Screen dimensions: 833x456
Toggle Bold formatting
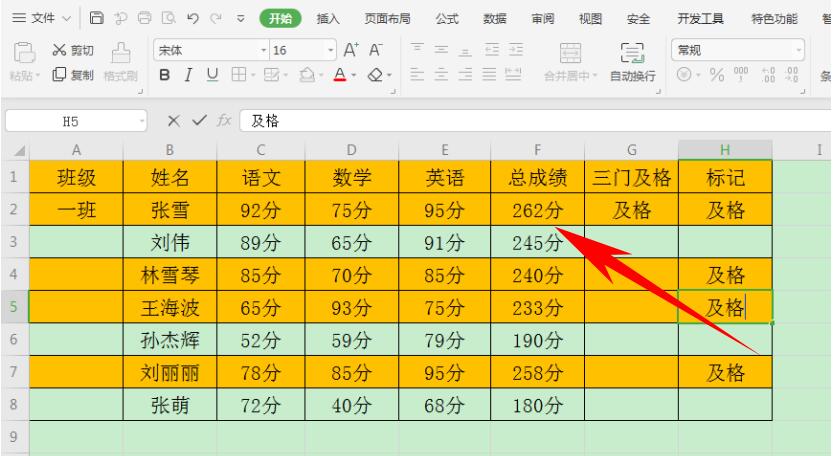pos(164,75)
